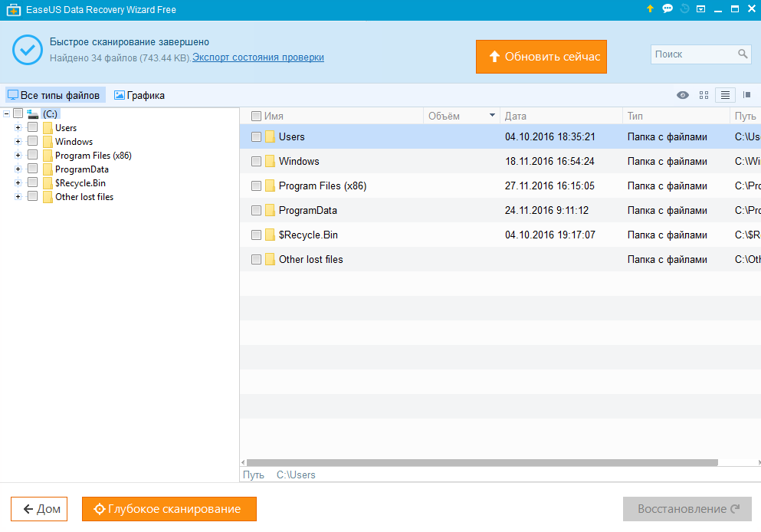Sort by the Дата column header
The height and width of the screenshot is (532, 761).
tap(516, 116)
